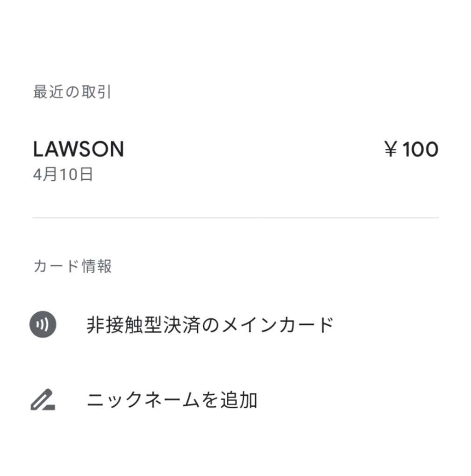Tap the contactless payment wave icon
The image size is (471, 476).
43,324
